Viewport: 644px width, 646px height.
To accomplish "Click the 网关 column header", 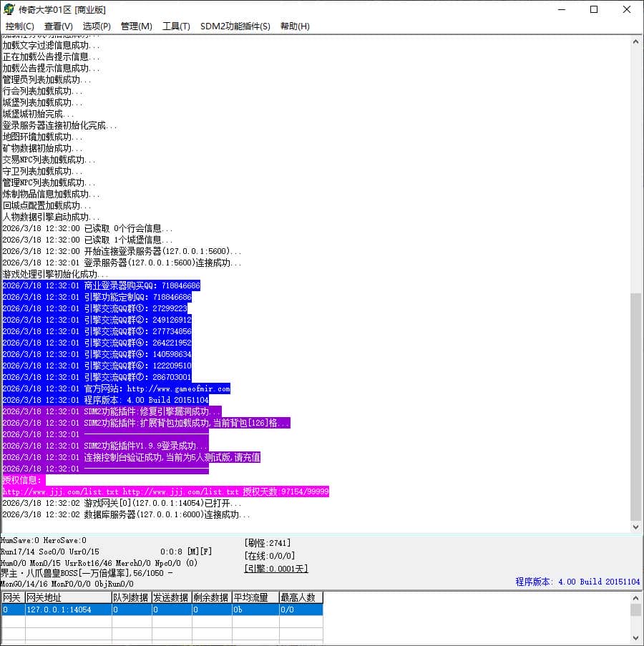I will [x=13, y=597].
